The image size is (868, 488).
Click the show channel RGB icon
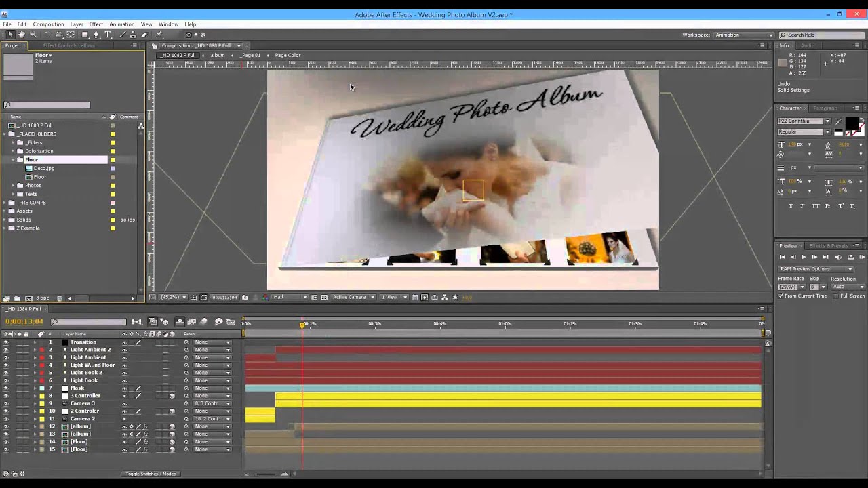tap(265, 297)
